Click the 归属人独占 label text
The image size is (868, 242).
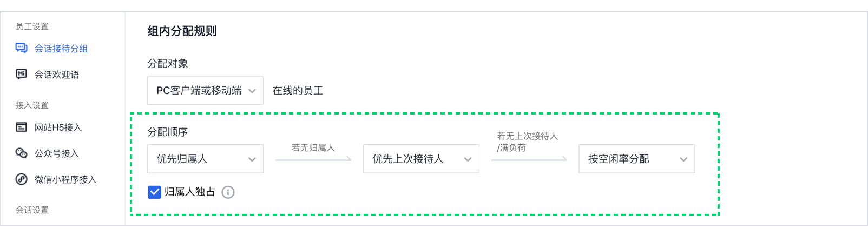point(189,192)
